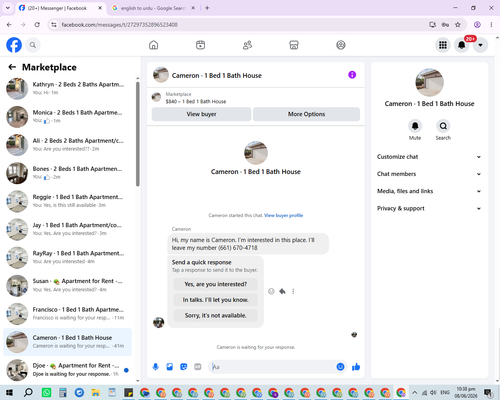This screenshot has height=400, width=500.
Task: Record a voice clip with the microphone icon
Action: pos(156,367)
